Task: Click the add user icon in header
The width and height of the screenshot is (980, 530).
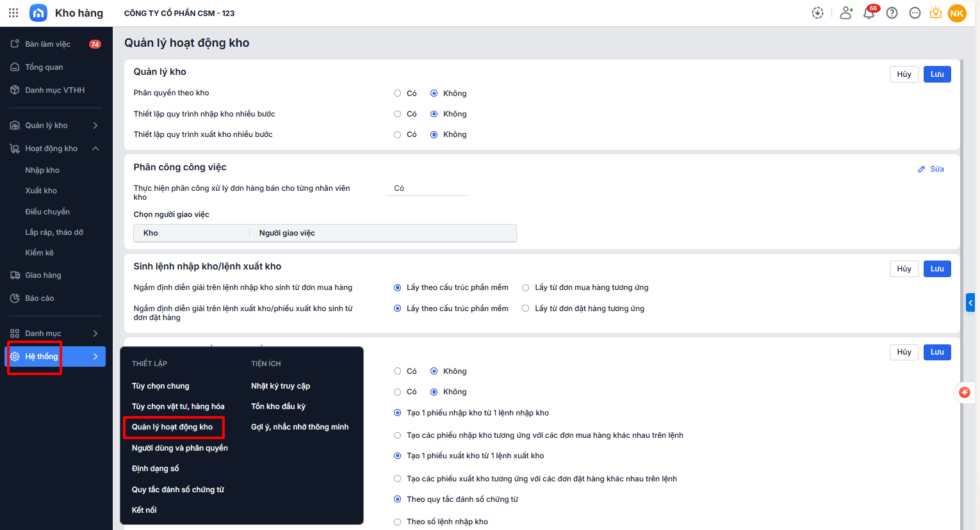Action: [x=846, y=13]
